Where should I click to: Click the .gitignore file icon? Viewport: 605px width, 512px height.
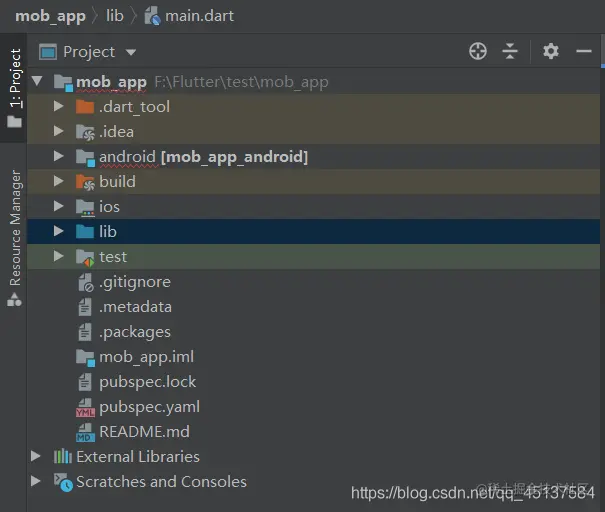[85, 282]
